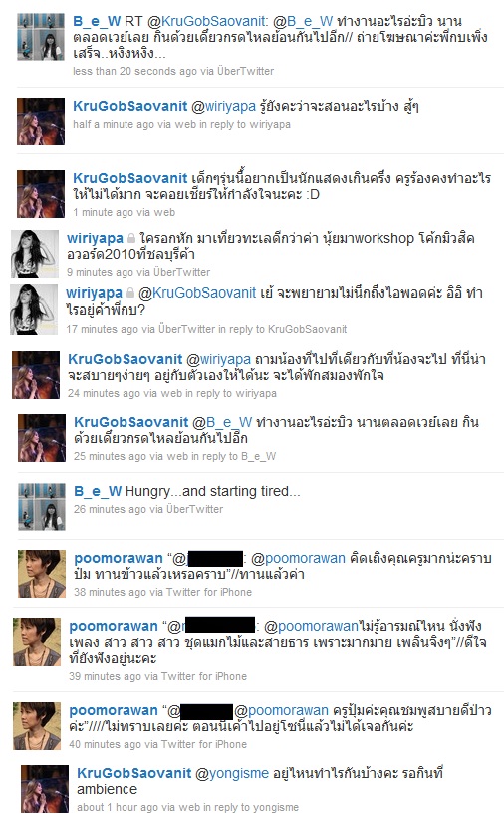Open B_e_W name on the 'Hungry...and starting tired' tweet
This screenshot has width=504, height=820.
[98, 491]
